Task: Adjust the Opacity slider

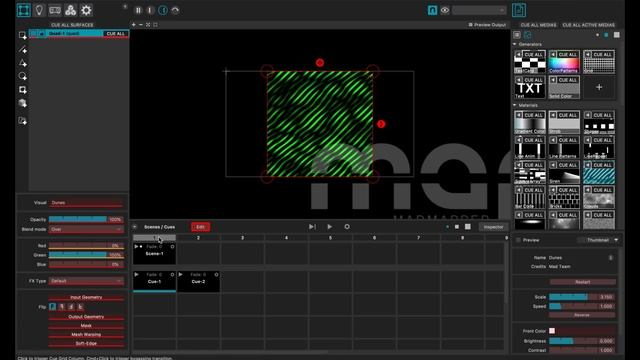Action: (x=86, y=220)
